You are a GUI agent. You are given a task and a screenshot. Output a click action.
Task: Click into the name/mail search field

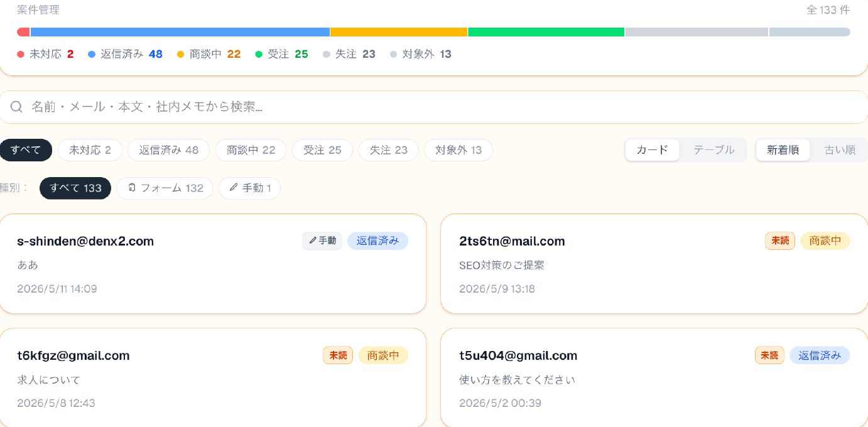[x=434, y=107]
